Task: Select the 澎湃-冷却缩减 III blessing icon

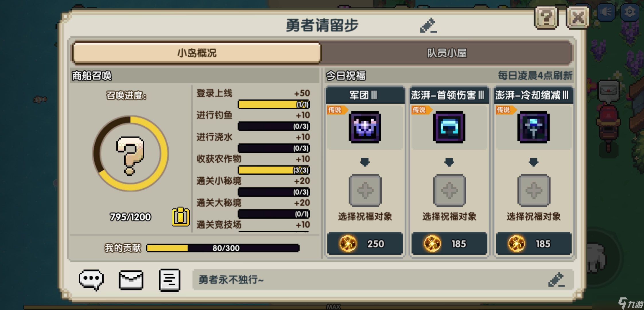Action: [534, 127]
